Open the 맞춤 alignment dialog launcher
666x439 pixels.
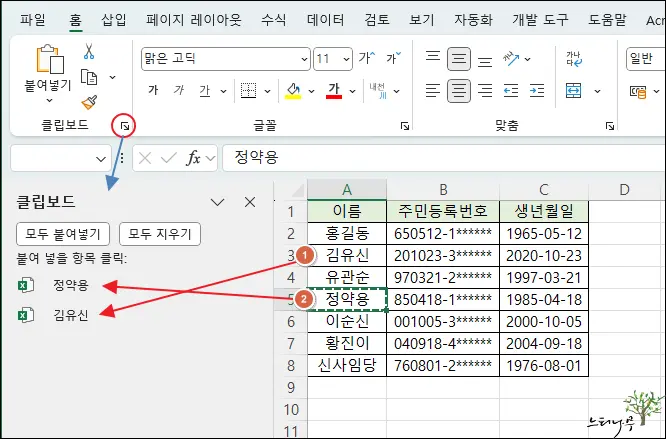pyautogui.click(x=610, y=126)
